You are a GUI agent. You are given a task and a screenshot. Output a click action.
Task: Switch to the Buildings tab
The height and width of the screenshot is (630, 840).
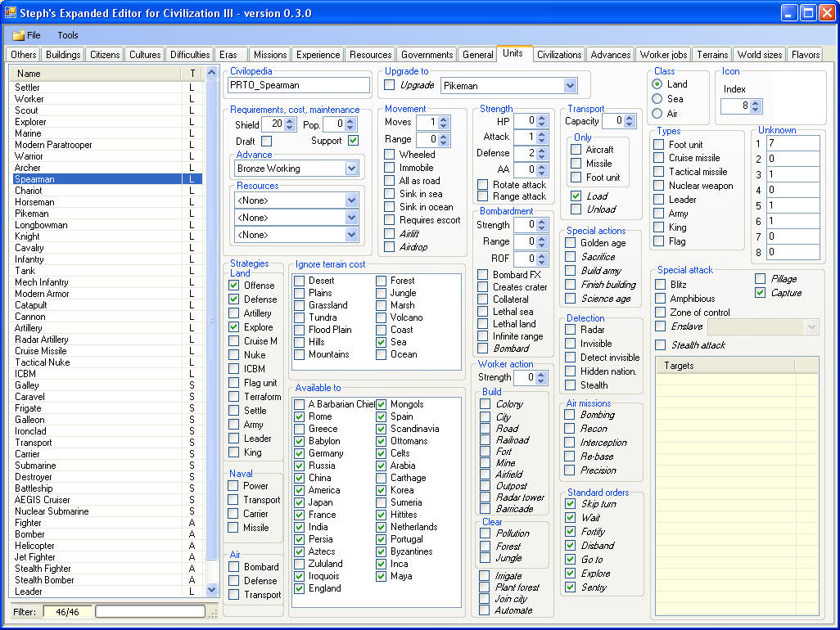63,55
